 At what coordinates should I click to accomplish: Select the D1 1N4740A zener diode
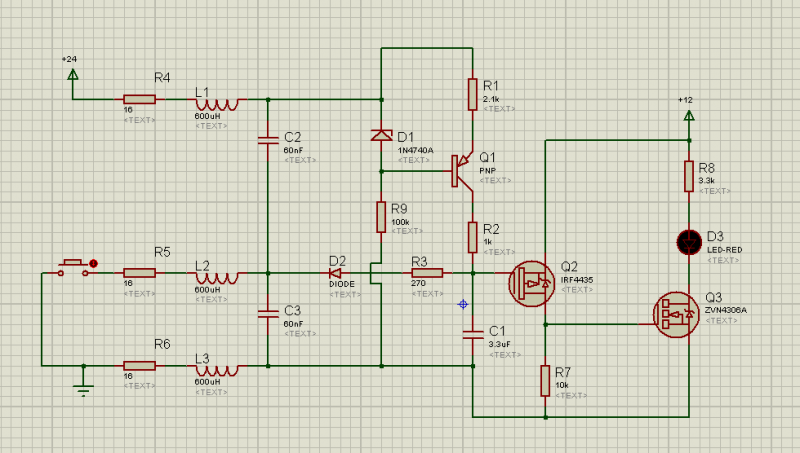click(x=381, y=135)
